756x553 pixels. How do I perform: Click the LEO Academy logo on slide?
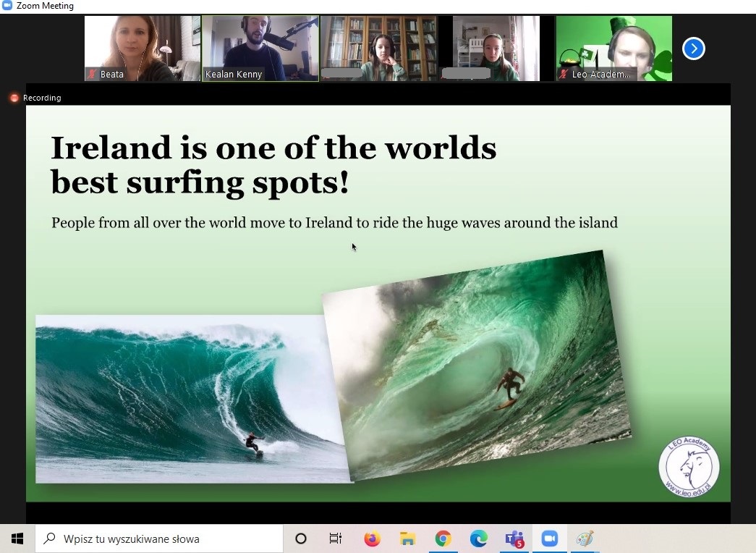coord(689,467)
